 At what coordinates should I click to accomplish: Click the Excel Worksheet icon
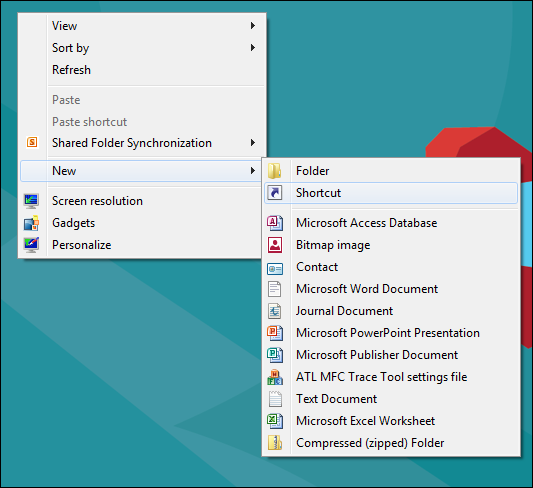[275, 421]
